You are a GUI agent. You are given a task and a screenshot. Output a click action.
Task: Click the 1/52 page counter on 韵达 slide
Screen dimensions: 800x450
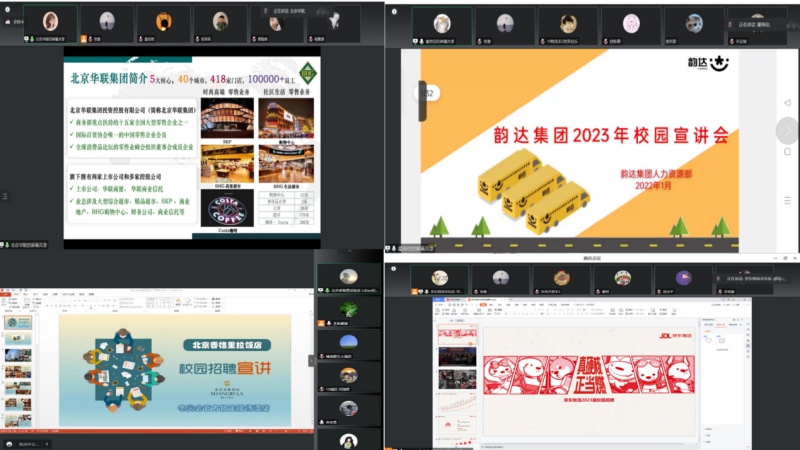(428, 93)
